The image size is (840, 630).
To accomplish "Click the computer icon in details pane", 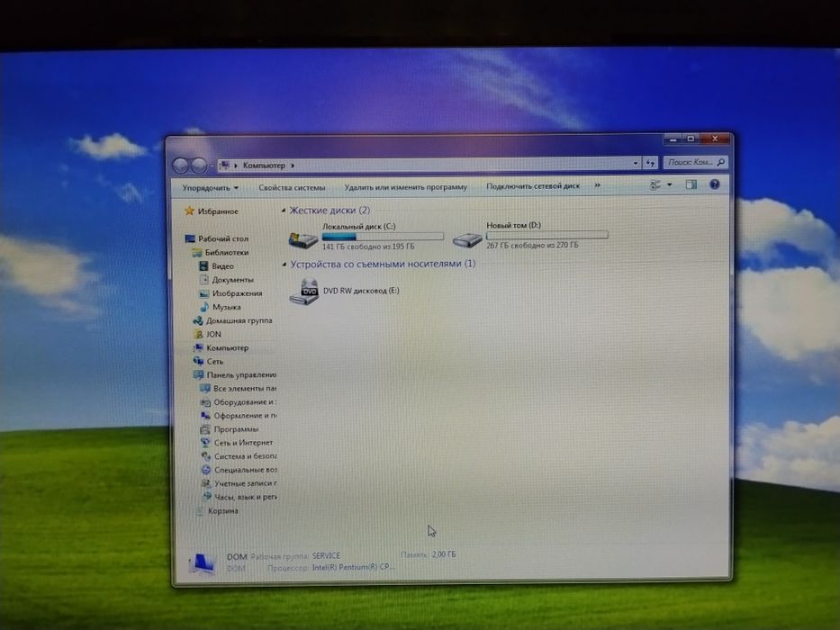I will coord(203,563).
